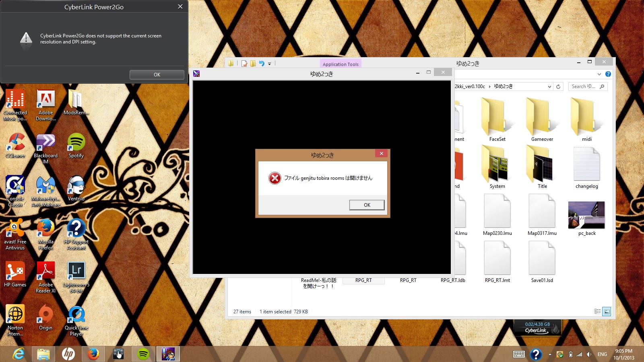Click OK in the ゆめ2っき error dialog
Viewport: 644px width, 362px height.
(x=367, y=205)
